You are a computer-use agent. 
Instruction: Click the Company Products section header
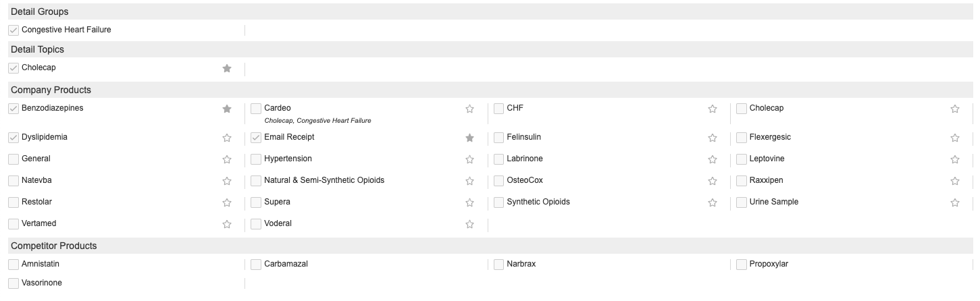[51, 90]
